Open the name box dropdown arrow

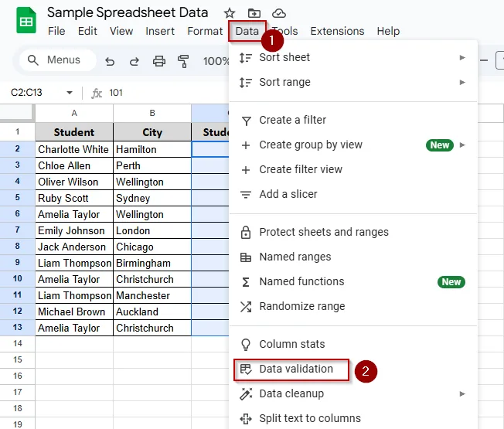click(70, 93)
